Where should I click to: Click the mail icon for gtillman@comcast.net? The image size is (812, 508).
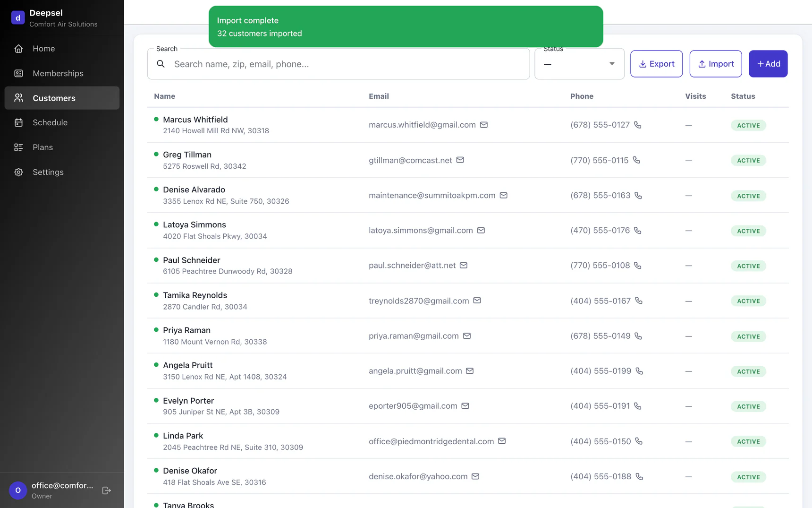click(x=460, y=160)
